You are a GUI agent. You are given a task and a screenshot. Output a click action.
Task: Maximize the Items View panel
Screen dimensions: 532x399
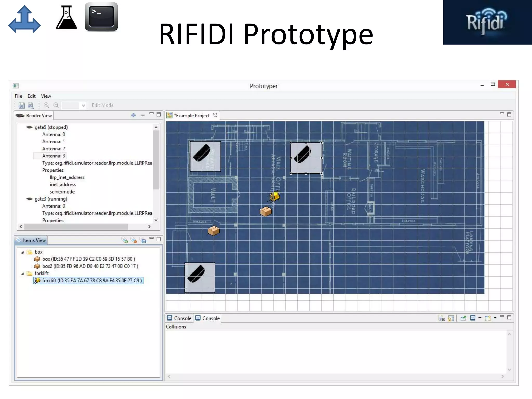point(159,239)
